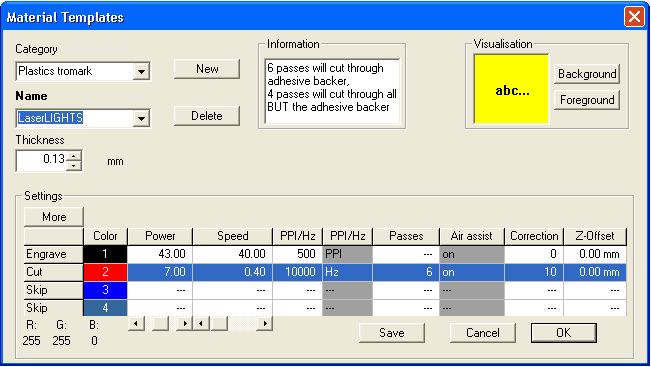This screenshot has width=651, height=367.
Task: Click the Correction column header
Action: coord(534,236)
